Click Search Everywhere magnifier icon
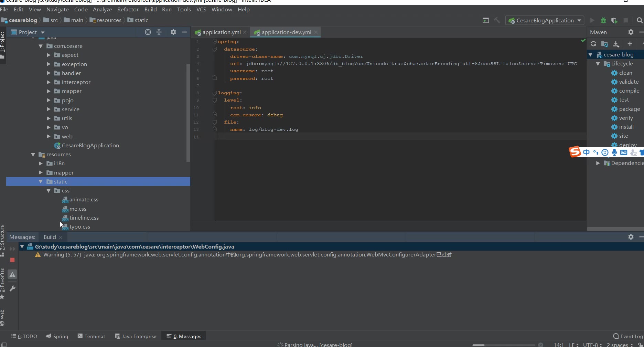 point(640,21)
